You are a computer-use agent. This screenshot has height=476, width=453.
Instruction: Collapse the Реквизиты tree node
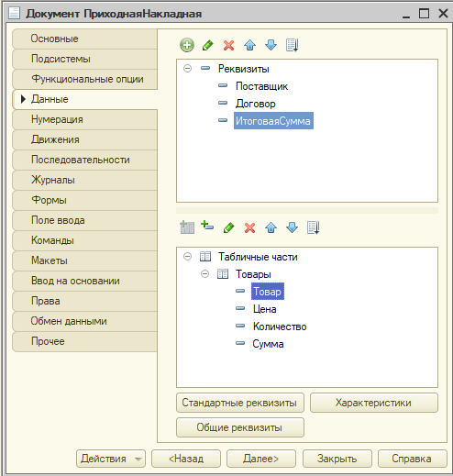[187, 68]
